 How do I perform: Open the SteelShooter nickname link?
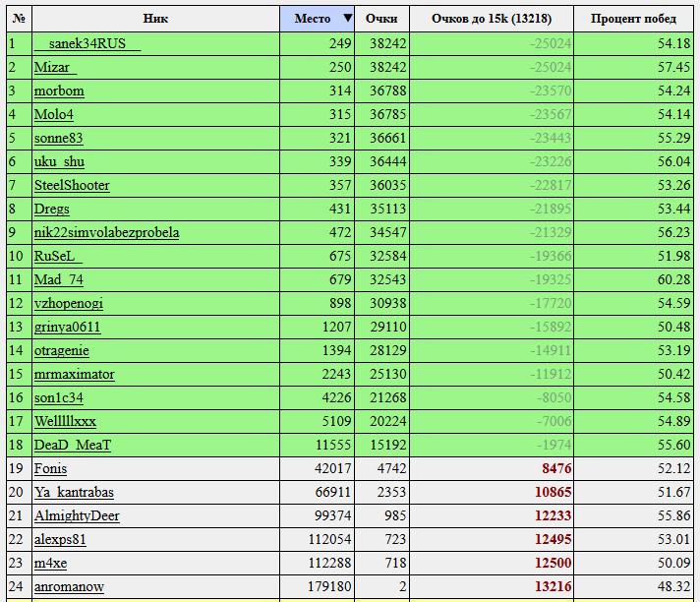tap(72, 185)
